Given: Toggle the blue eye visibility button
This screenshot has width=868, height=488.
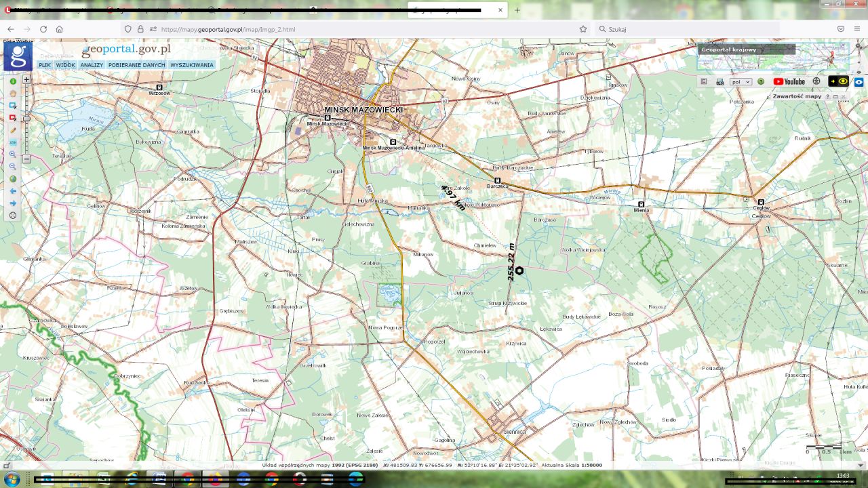Looking at the screenshot, I should 859,81.
